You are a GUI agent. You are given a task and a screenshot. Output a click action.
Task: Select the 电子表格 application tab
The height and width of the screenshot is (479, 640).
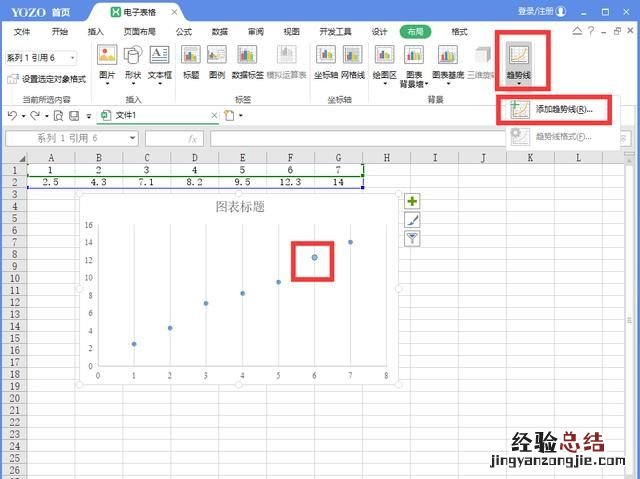139,12
